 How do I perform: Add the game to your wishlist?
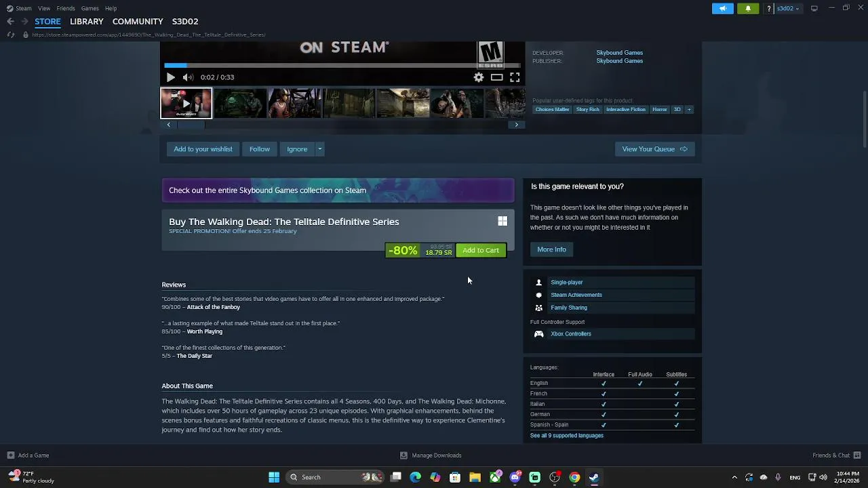(203, 149)
